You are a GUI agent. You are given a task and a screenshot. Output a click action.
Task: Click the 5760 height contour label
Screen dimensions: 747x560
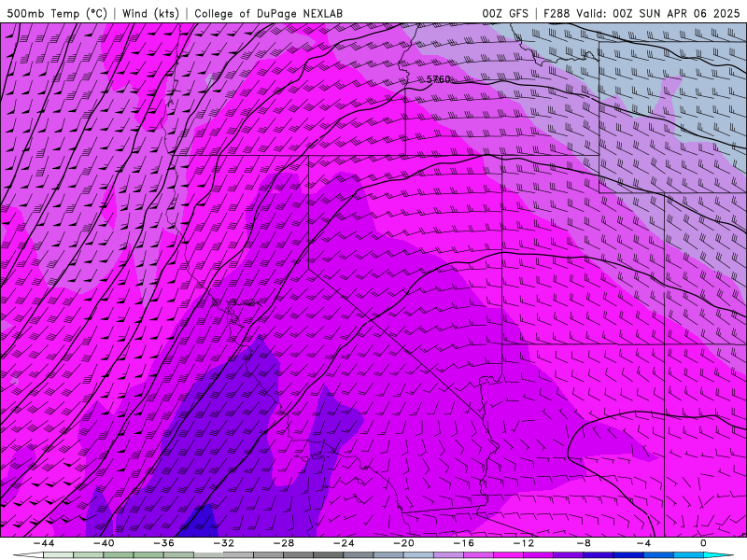(x=438, y=79)
